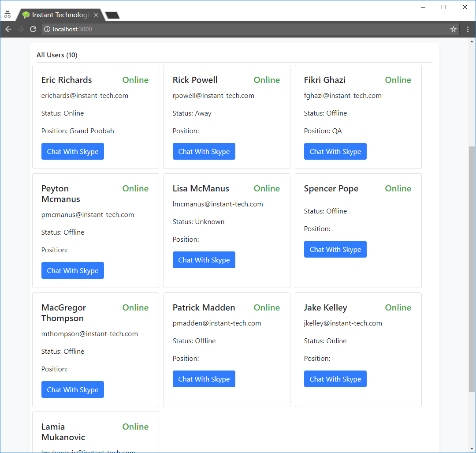Click the browser forward arrow

point(21,29)
